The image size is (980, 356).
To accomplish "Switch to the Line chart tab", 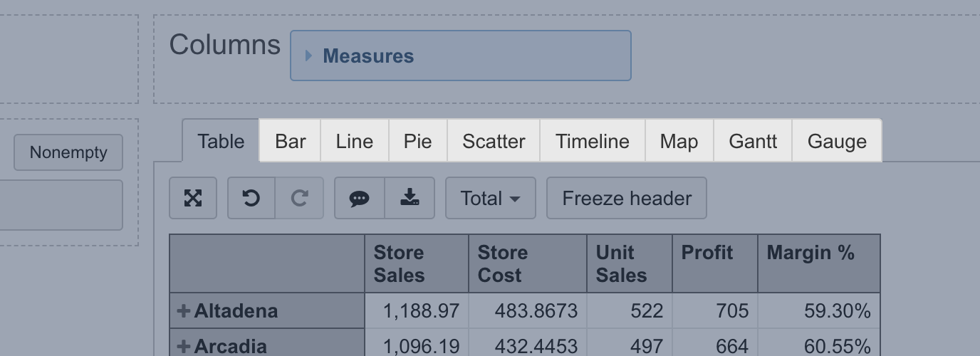I will coord(355,141).
